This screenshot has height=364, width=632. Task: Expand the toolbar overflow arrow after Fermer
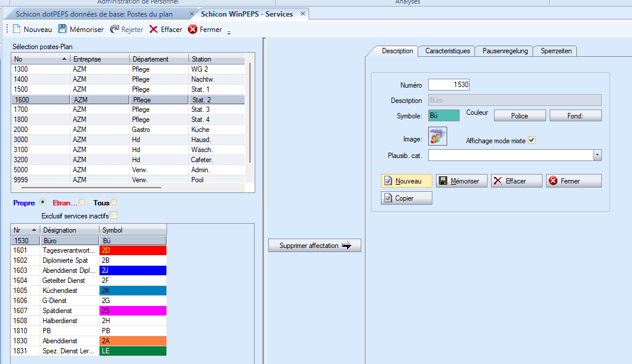click(229, 32)
